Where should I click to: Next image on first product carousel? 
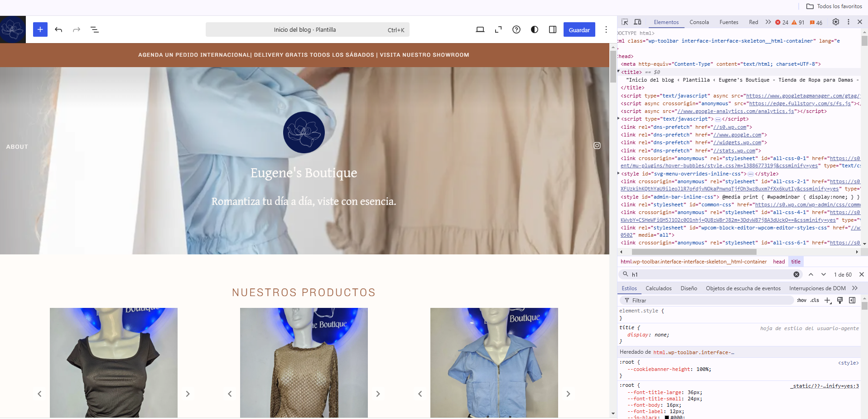188,394
